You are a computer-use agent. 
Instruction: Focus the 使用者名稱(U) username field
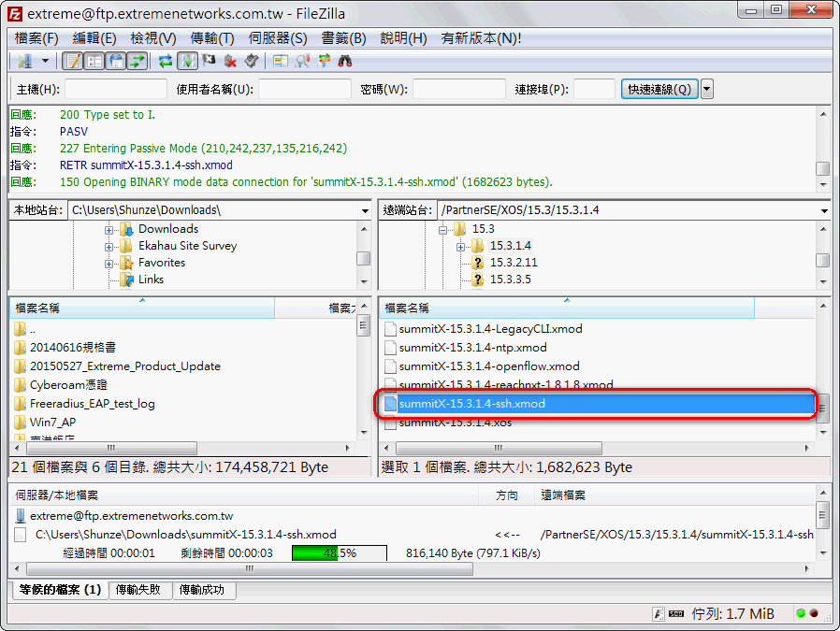tap(305, 90)
